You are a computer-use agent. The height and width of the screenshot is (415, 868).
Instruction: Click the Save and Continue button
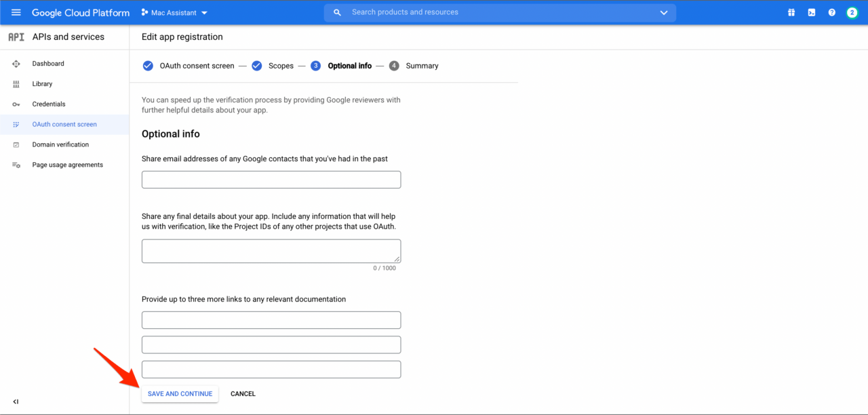pyautogui.click(x=180, y=394)
